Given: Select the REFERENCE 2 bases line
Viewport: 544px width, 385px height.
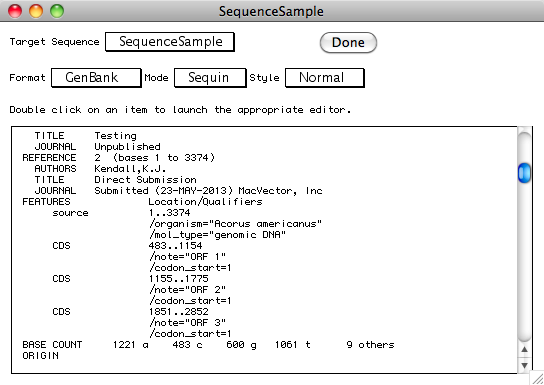Looking at the screenshot, I should 119,158.
